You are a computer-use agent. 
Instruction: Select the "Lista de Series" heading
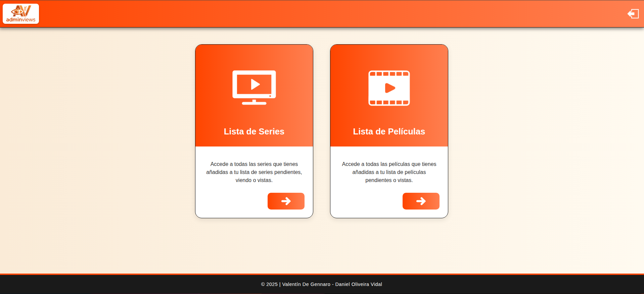254,131
